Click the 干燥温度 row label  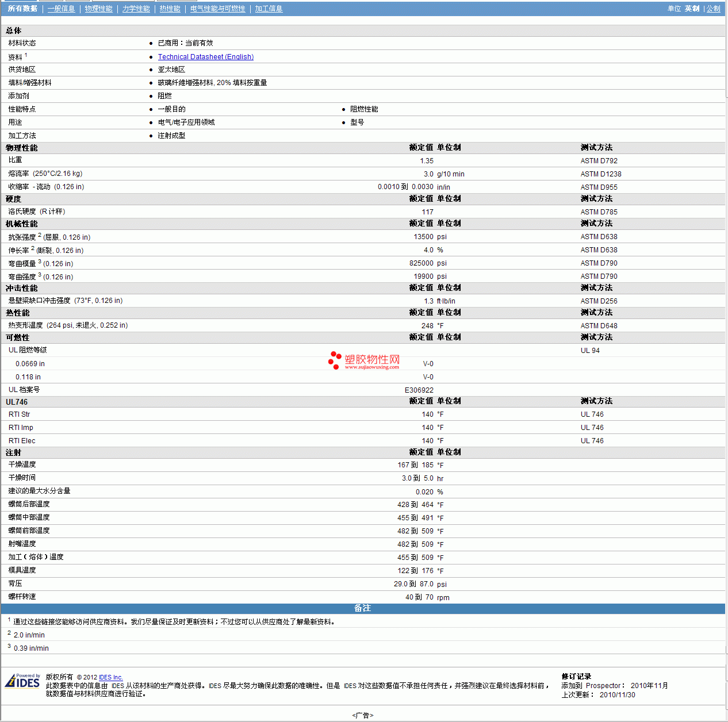coord(22,464)
